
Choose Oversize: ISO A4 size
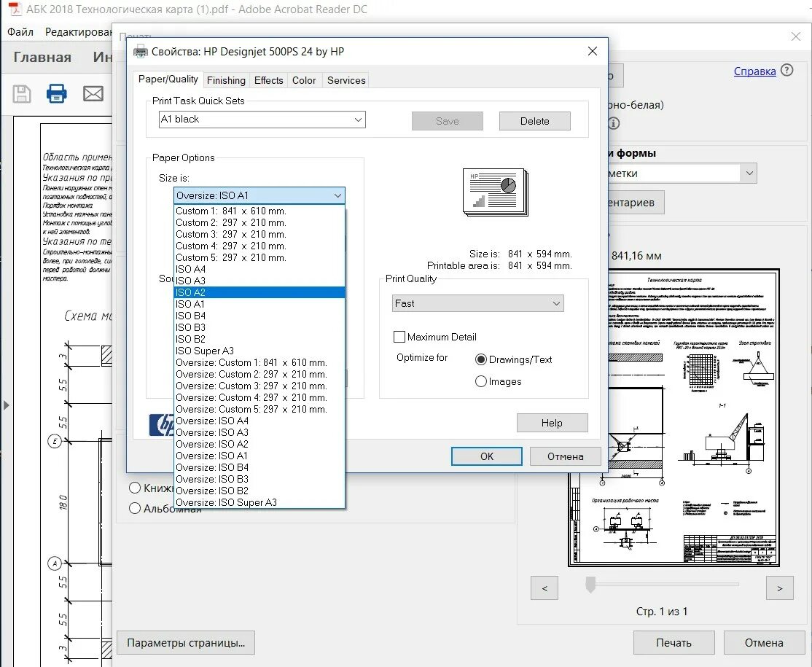click(259, 421)
